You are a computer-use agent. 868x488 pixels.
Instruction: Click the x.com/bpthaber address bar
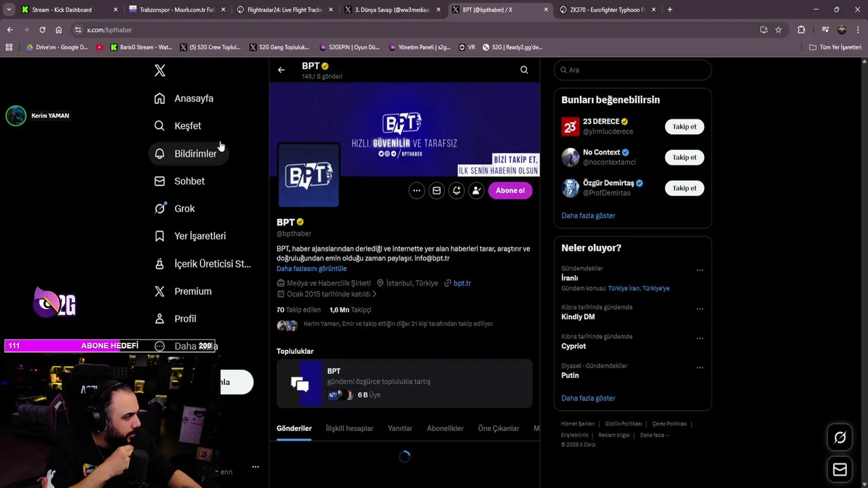(x=414, y=30)
